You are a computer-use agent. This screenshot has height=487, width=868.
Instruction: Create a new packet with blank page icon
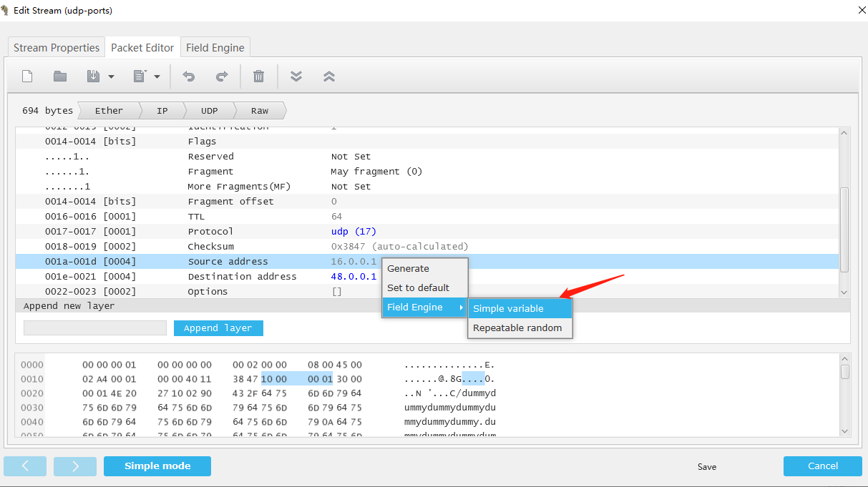pos(26,76)
